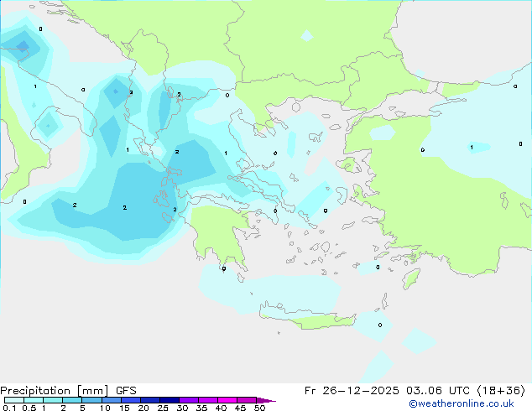Image resolution: width=532 pixels, height=411 pixels.
Task: Select the 2–5 mm legend color box
Action: coord(72,400)
